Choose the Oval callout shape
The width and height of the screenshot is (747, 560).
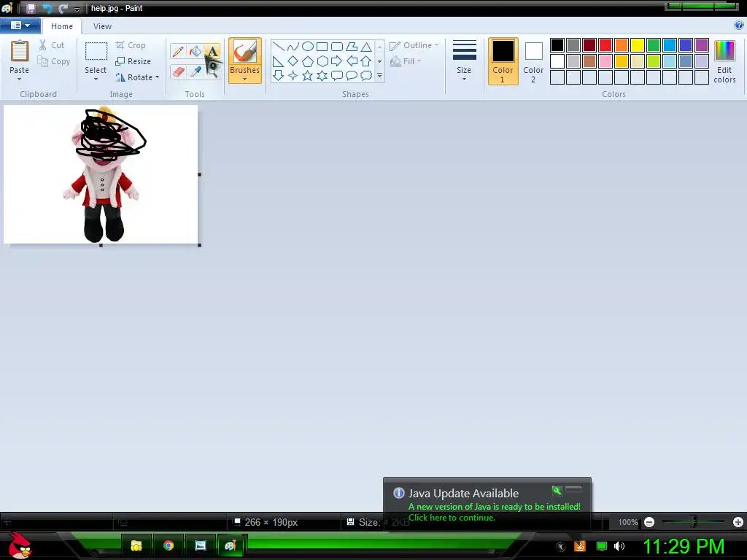click(x=352, y=75)
